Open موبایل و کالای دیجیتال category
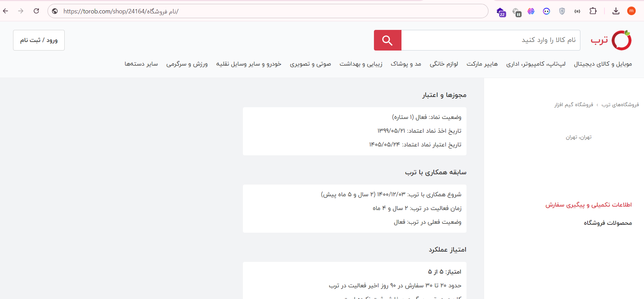644x299 pixels. click(x=603, y=64)
